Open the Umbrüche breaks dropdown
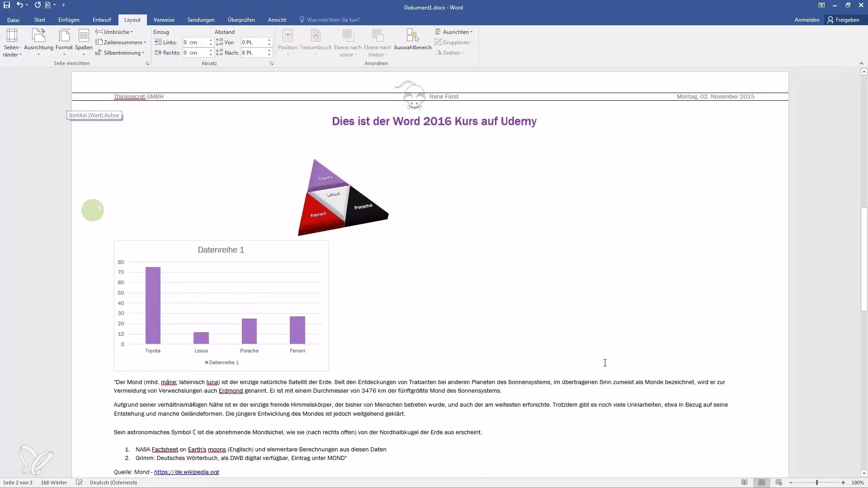 point(114,32)
